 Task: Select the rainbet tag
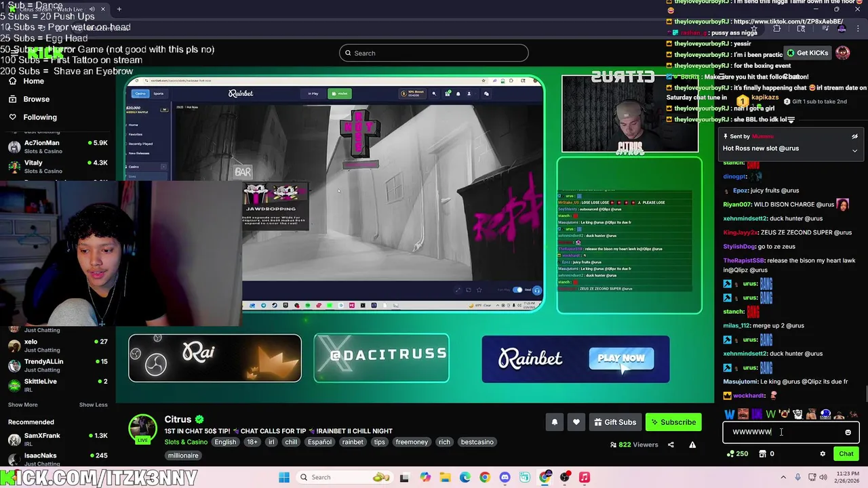[x=353, y=442]
